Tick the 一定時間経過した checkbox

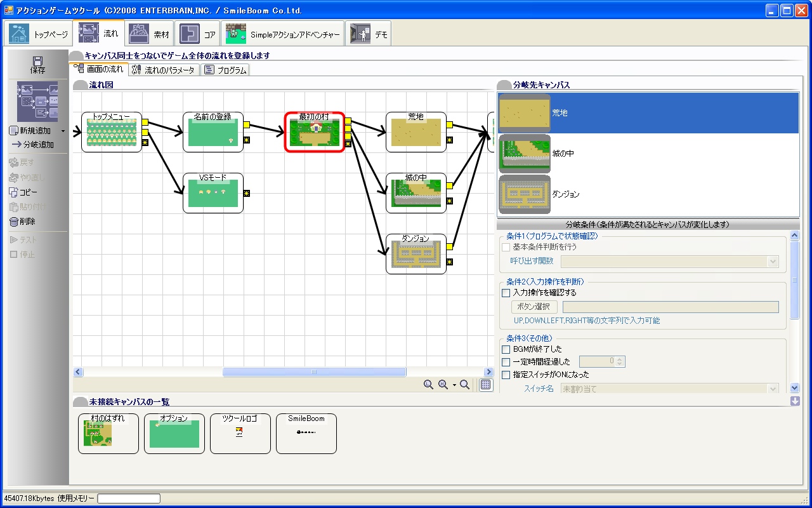506,362
